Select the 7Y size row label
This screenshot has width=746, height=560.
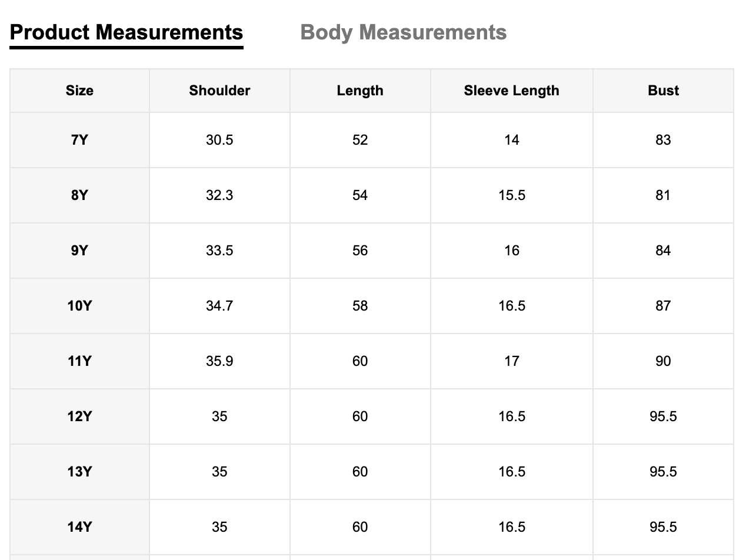pyautogui.click(x=79, y=140)
